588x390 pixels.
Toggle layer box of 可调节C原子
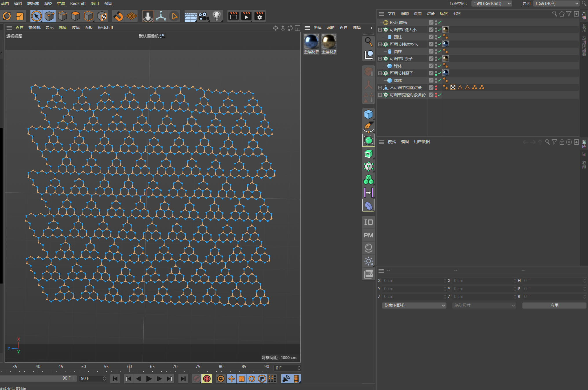tap(431, 59)
